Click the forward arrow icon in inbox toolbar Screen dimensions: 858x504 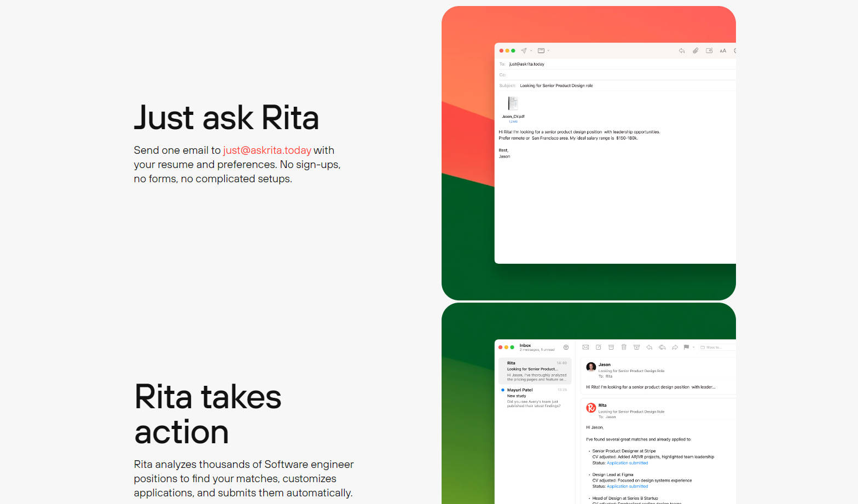tap(675, 347)
